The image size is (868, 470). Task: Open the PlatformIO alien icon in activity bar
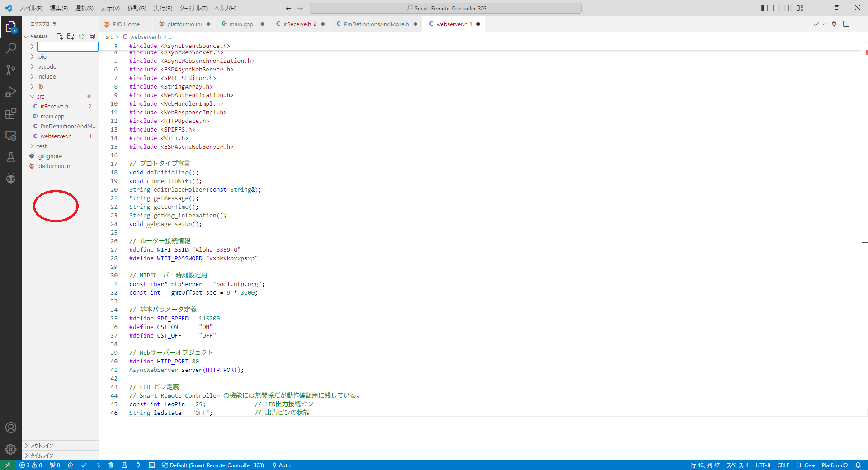(x=11, y=179)
